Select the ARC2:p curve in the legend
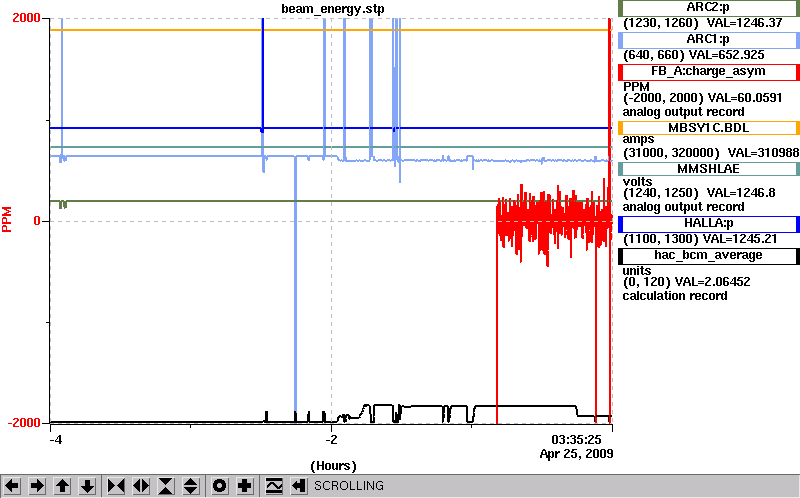 coord(709,8)
